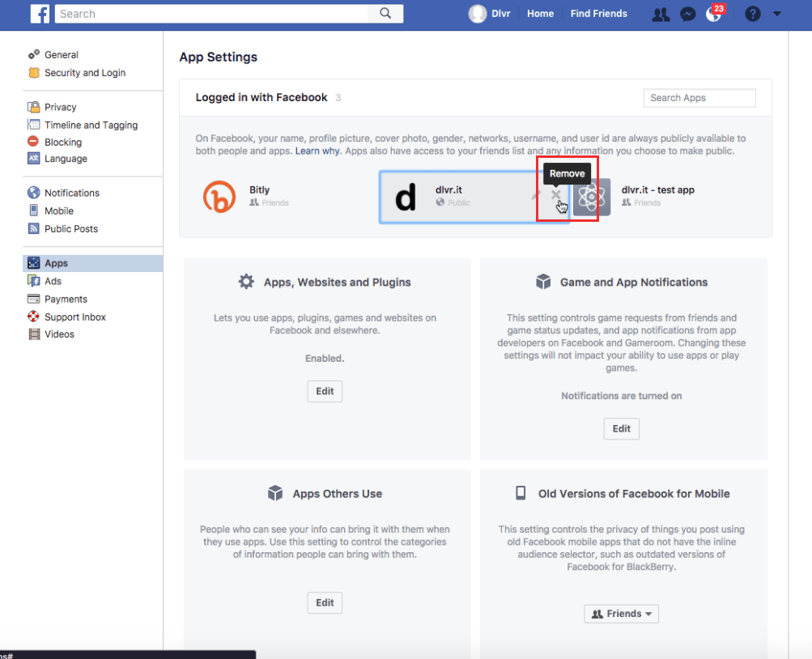Open the notifications globe icon
The image size is (812, 659).
[x=713, y=15]
